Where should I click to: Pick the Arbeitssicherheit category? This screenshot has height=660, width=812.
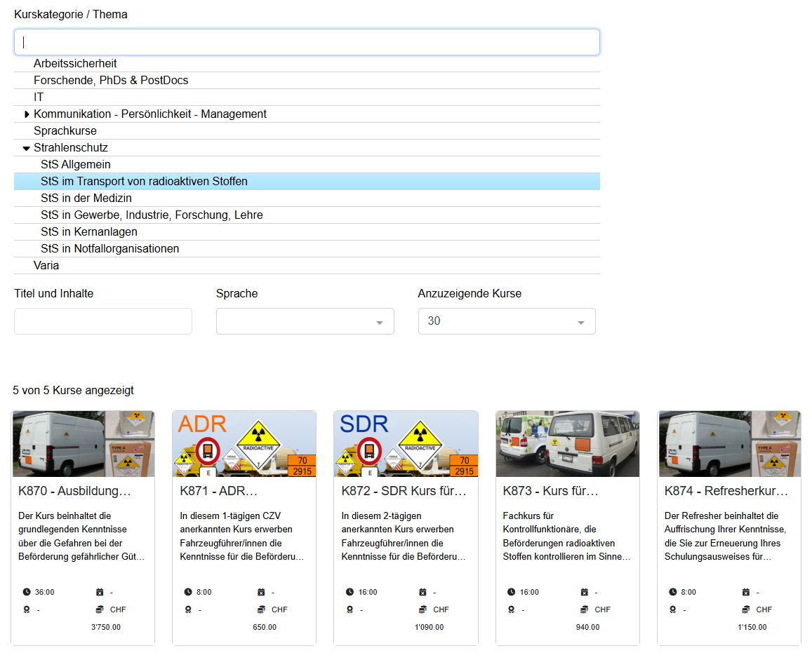coord(75,64)
